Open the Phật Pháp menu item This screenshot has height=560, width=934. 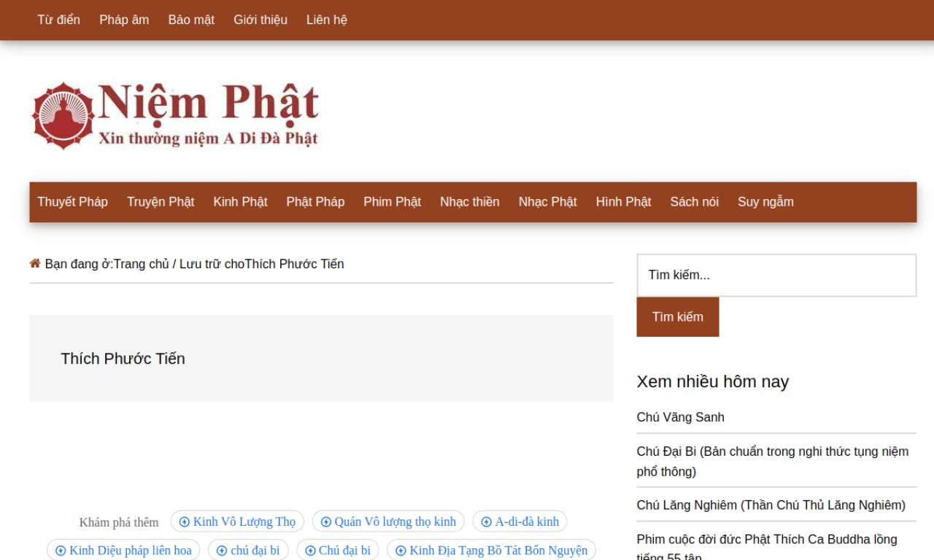pos(315,202)
